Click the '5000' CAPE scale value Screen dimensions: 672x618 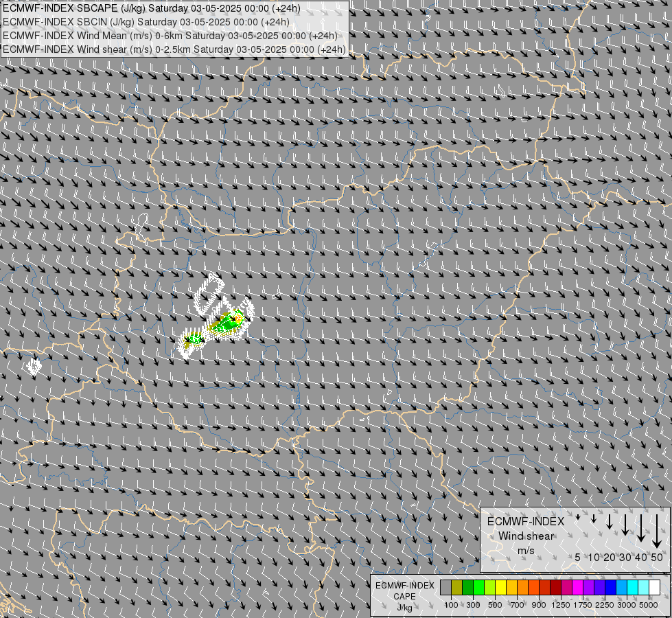(x=649, y=605)
